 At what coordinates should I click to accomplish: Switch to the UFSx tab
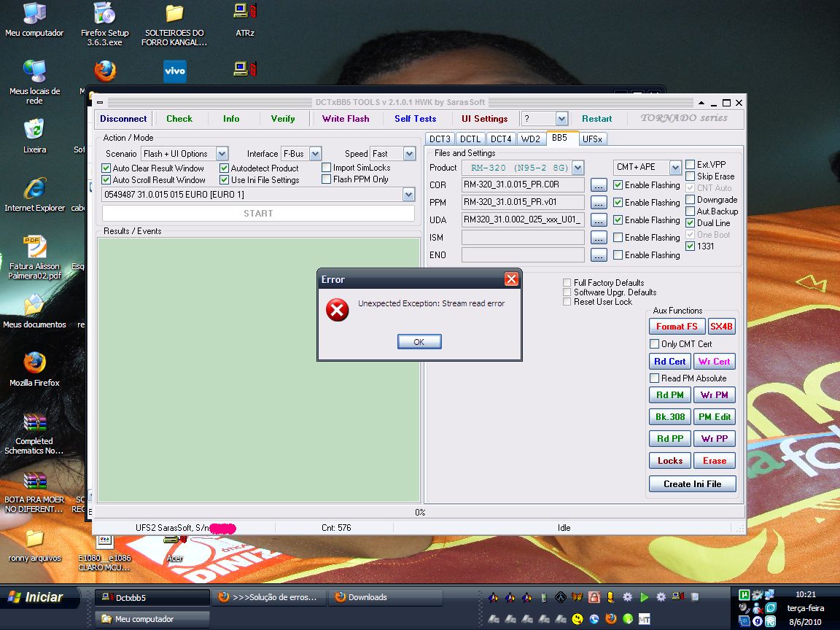click(x=592, y=139)
